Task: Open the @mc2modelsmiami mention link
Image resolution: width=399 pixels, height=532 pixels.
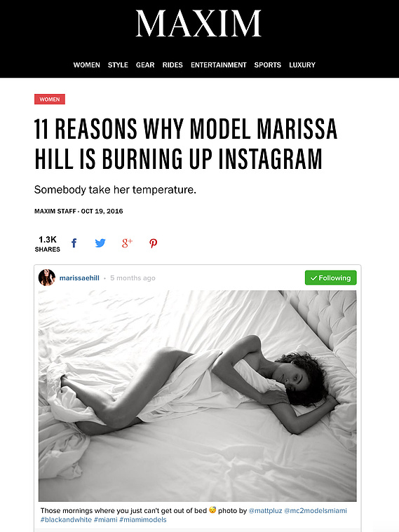Action: [316, 511]
